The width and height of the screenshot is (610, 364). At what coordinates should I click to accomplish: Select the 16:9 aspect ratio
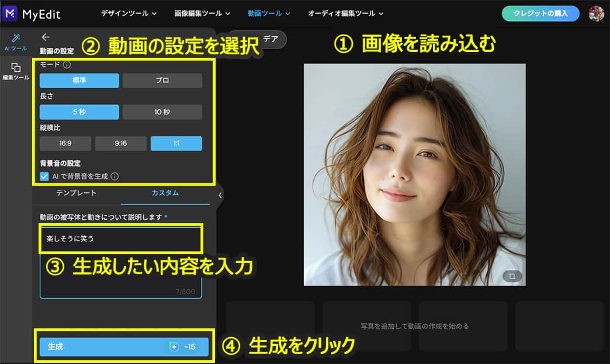click(64, 143)
